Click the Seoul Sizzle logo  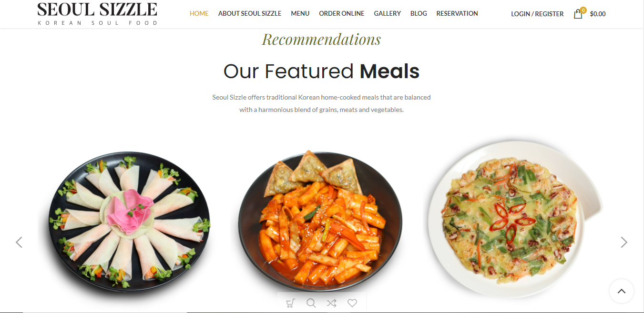pyautogui.click(x=97, y=13)
